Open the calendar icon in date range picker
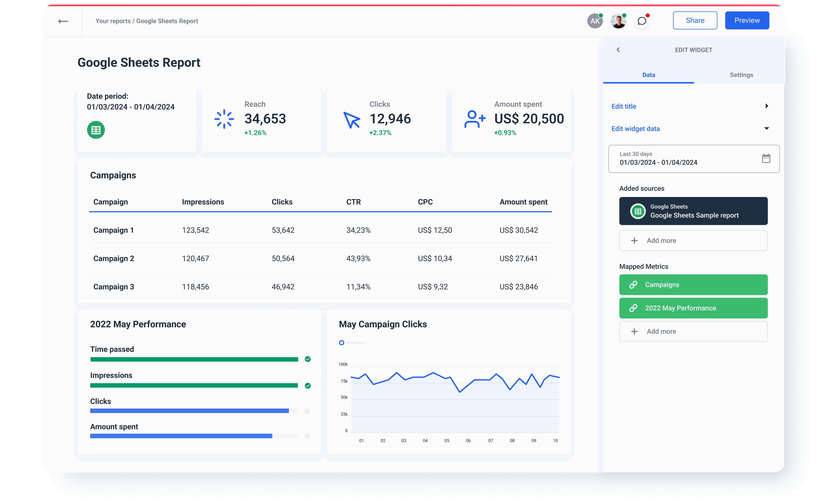The width and height of the screenshot is (828, 504). 766,158
